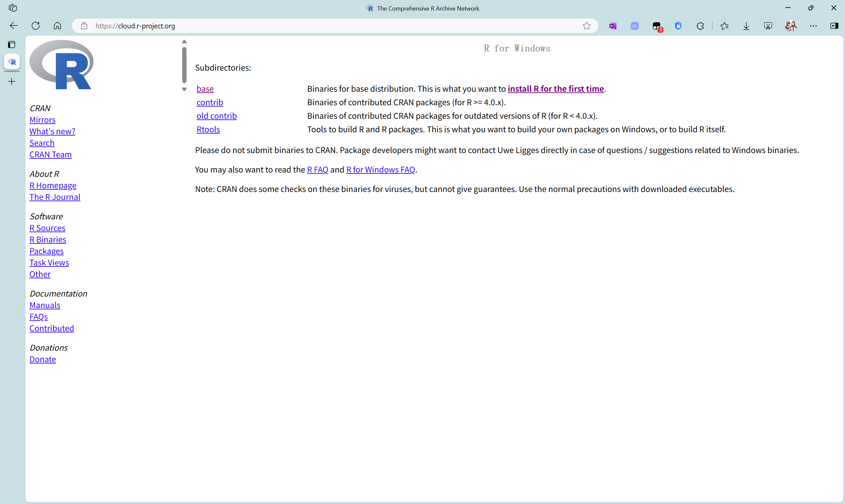Viewport: 845px width, 504px height.
Task: Open the base subdirectory link
Action: tap(205, 89)
